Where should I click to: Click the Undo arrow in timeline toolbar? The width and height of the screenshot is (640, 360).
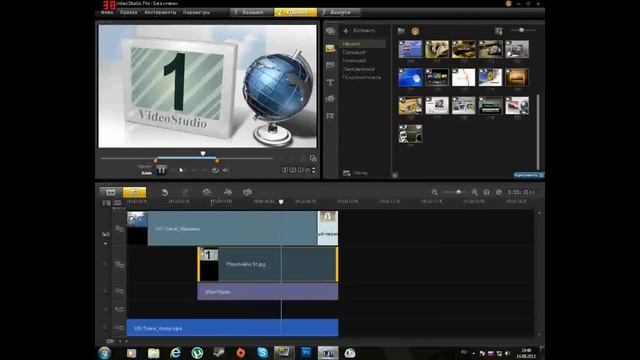pyautogui.click(x=164, y=192)
